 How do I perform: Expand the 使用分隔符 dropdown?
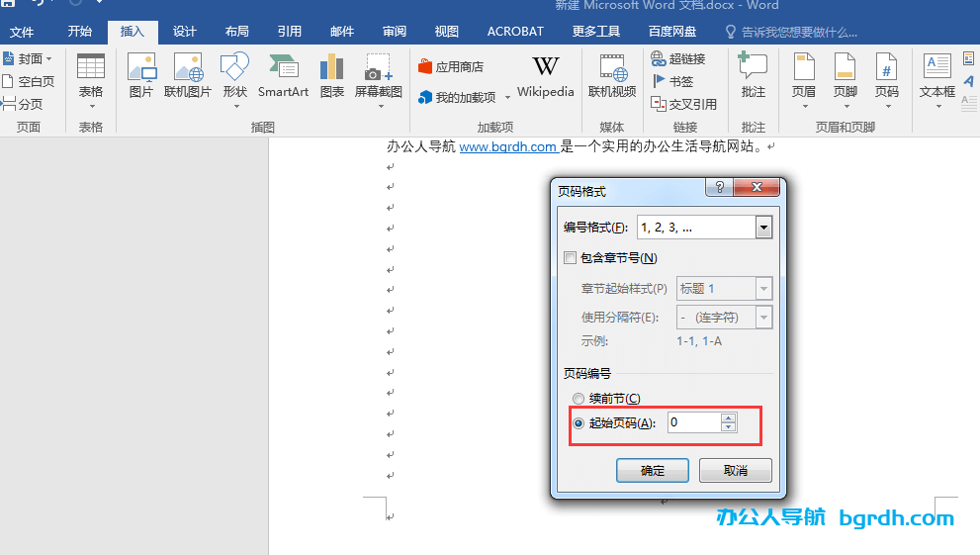click(x=763, y=318)
